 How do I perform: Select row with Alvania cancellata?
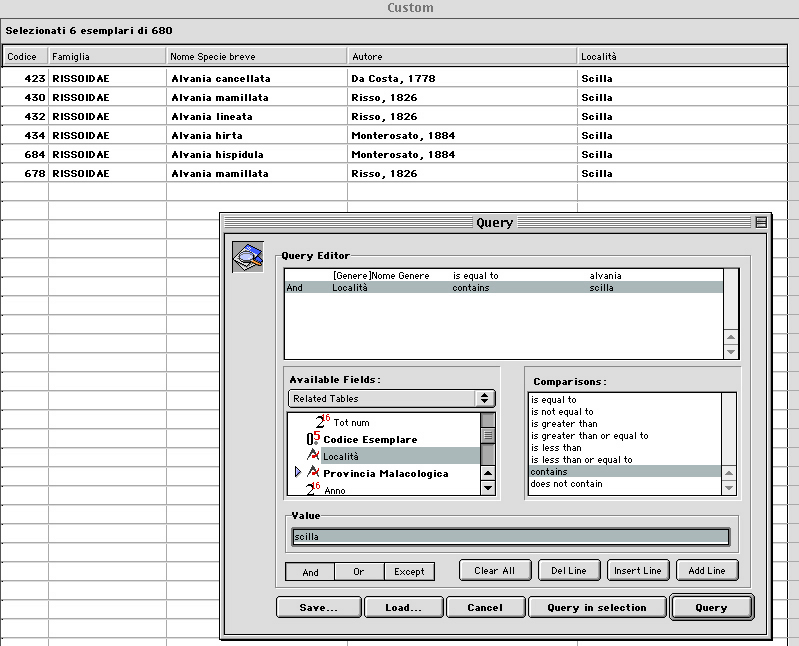point(394,78)
